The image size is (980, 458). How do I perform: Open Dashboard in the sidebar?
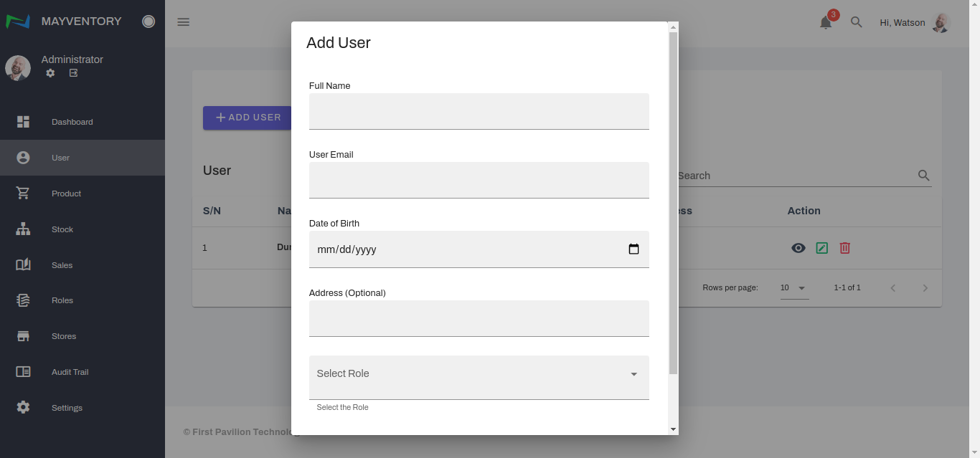click(x=72, y=122)
